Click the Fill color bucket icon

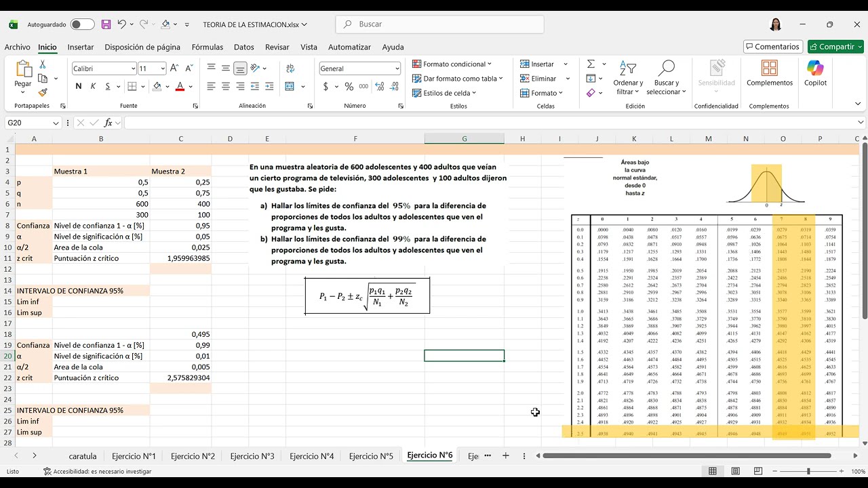click(x=157, y=86)
